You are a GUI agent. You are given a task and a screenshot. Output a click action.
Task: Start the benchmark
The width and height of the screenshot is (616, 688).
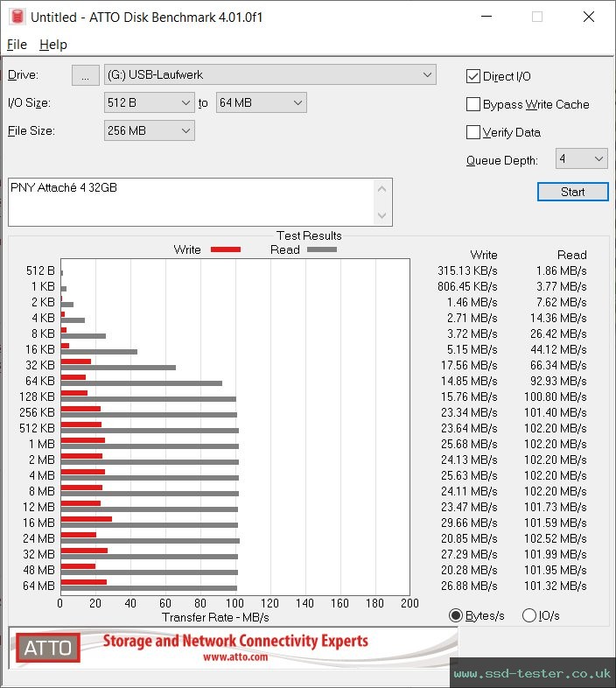pos(572,192)
